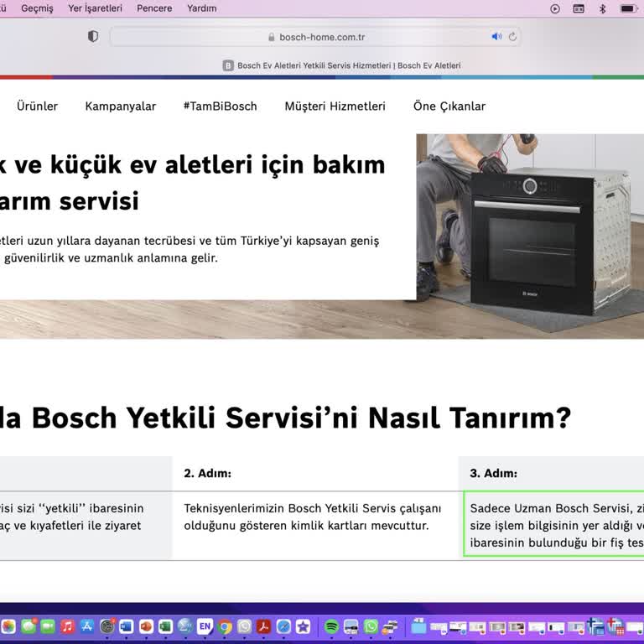The width and height of the screenshot is (644, 644).
Task: Open the Yardım menu
Action: click(201, 8)
